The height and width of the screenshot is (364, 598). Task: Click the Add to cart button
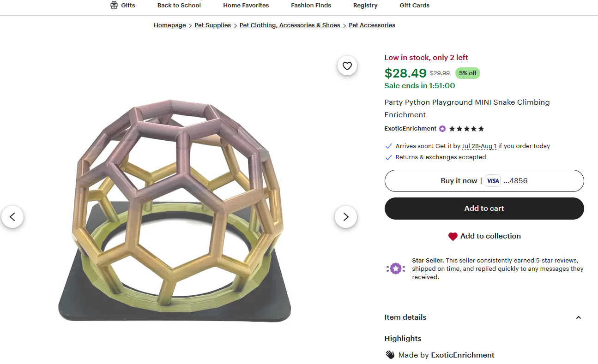(x=484, y=209)
